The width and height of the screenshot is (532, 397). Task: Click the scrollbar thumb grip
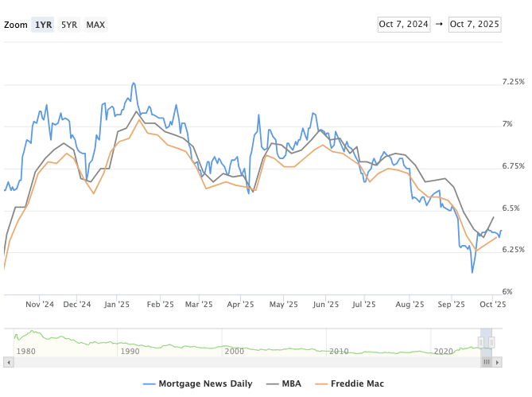[487, 362]
